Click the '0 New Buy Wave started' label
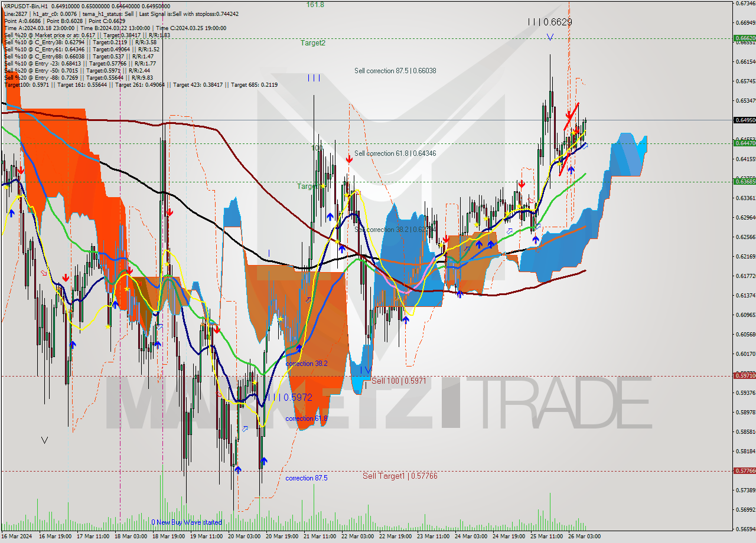 187,522
